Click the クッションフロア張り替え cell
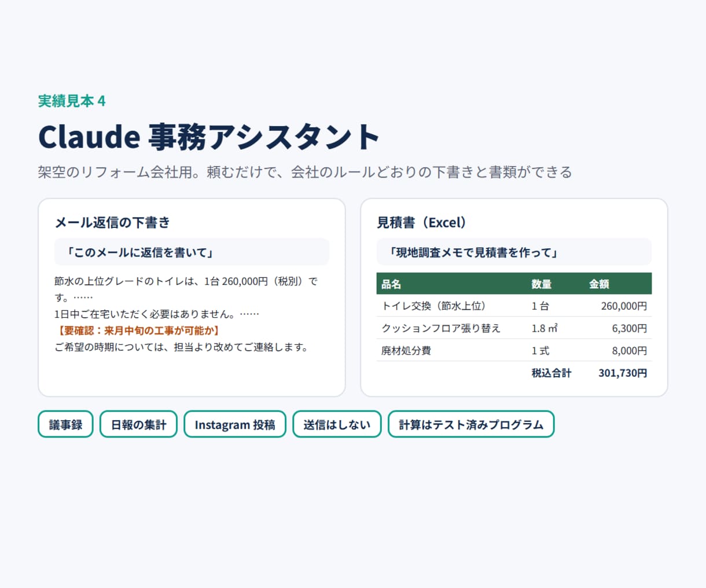706x588 pixels. click(441, 328)
